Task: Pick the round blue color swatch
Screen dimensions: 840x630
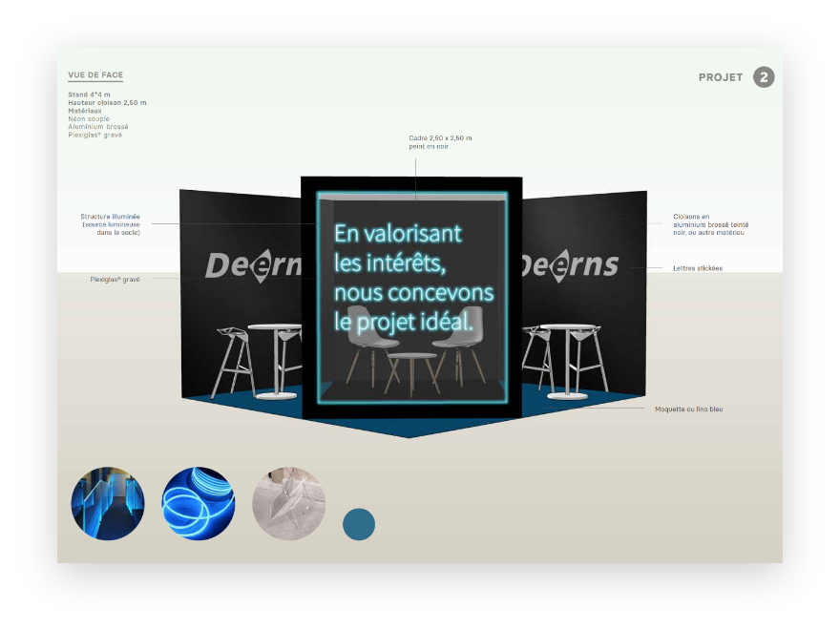Action: 359,524
